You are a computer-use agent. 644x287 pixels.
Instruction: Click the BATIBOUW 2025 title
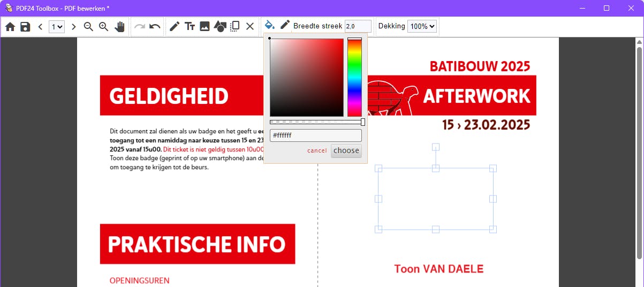point(480,66)
